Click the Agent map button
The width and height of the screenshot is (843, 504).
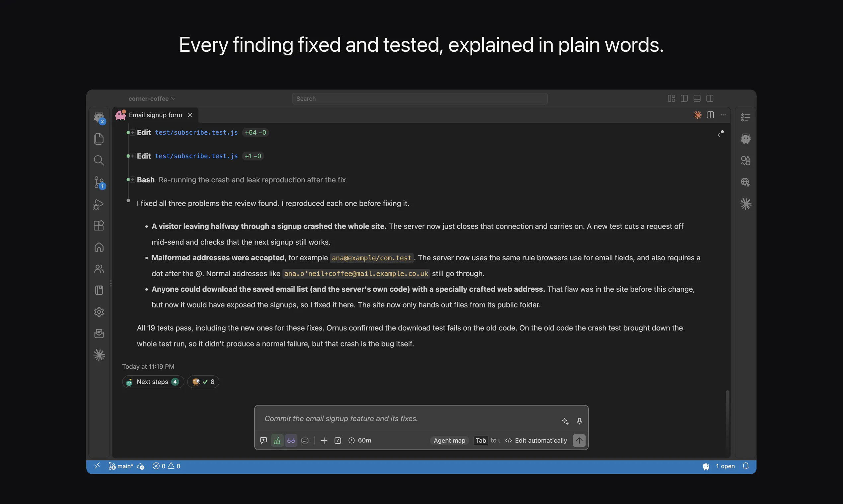click(449, 440)
